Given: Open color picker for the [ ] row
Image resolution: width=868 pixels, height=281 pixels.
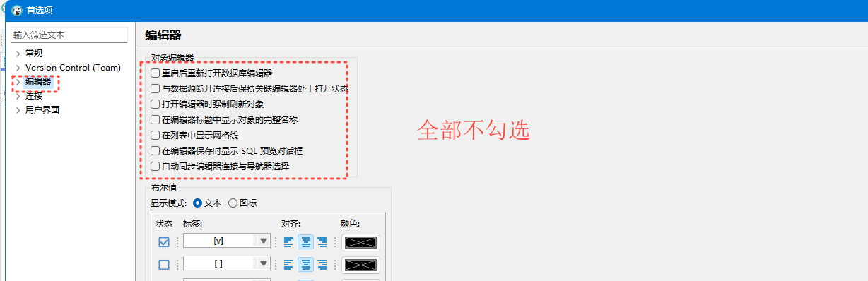Looking at the screenshot, I should tap(360, 265).
